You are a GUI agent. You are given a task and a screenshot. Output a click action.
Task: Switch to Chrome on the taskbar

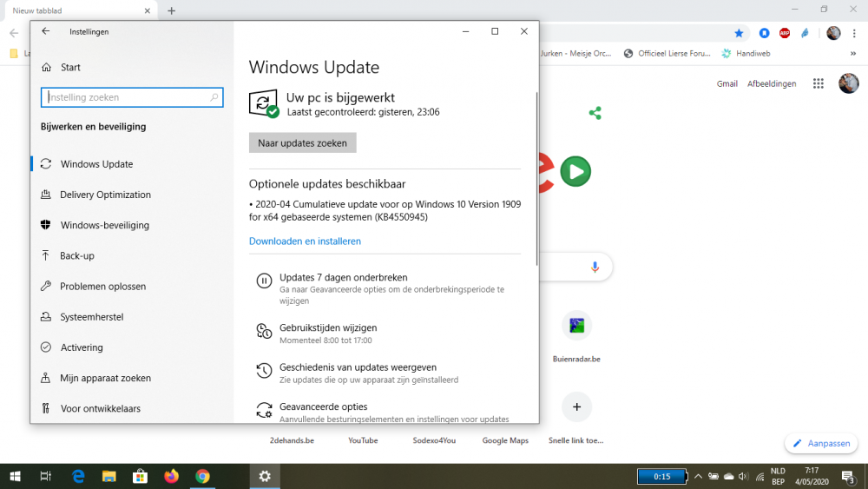tap(202, 476)
